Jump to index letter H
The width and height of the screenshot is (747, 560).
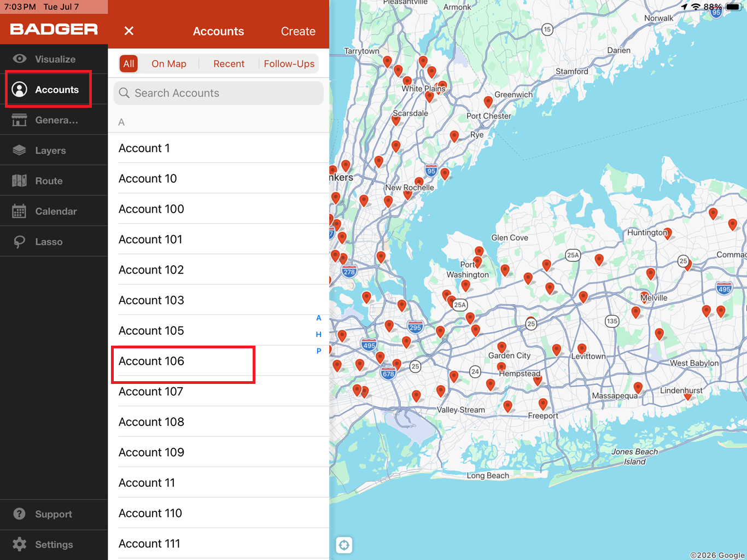pos(319,334)
